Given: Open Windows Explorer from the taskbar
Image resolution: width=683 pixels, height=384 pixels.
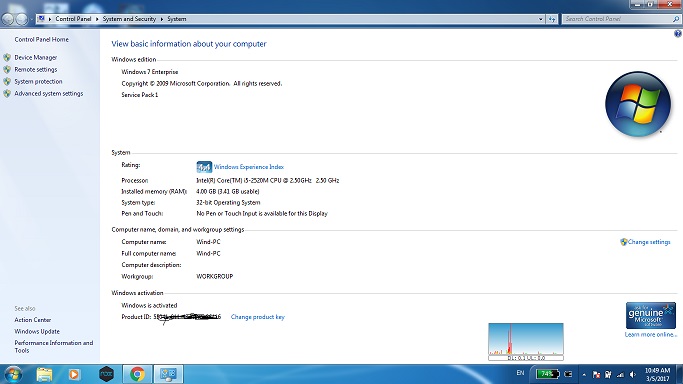Looking at the screenshot, I should (x=44, y=374).
